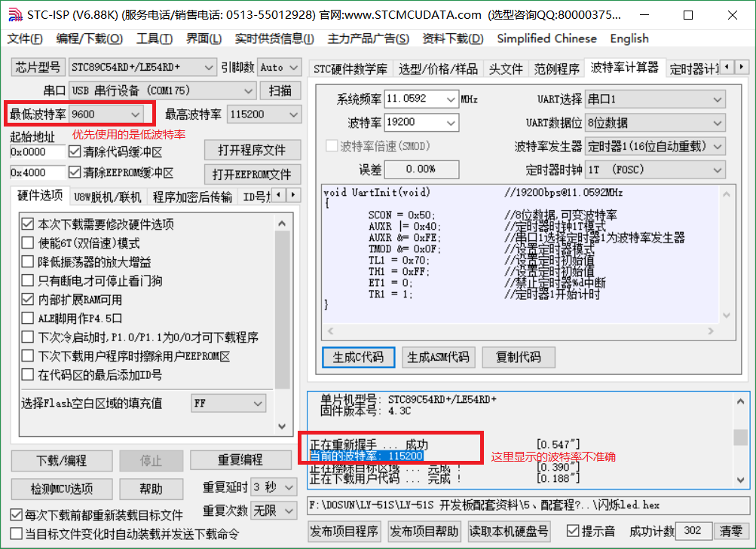Select the 选型/价格/样品 tab
Screen dimensions: 756x549
click(438, 69)
